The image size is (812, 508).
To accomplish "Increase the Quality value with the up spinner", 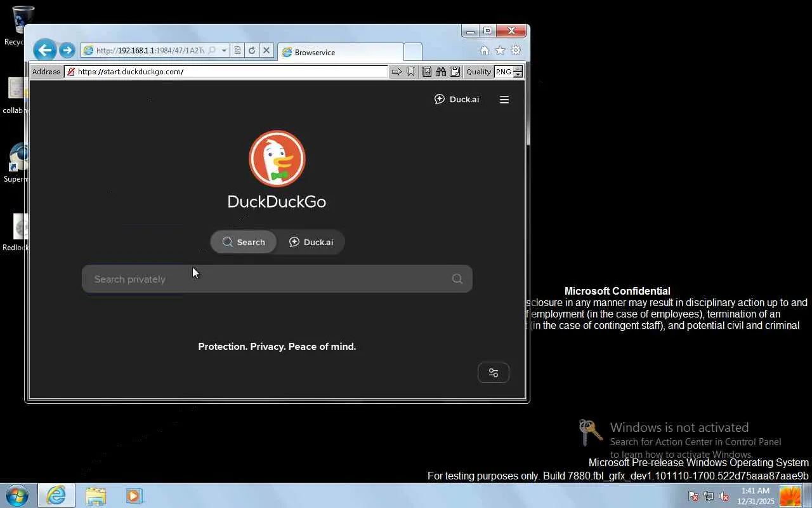I will click(518, 69).
